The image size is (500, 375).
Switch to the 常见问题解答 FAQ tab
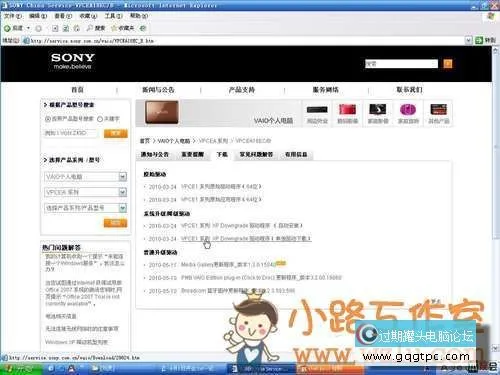pyautogui.click(x=256, y=154)
